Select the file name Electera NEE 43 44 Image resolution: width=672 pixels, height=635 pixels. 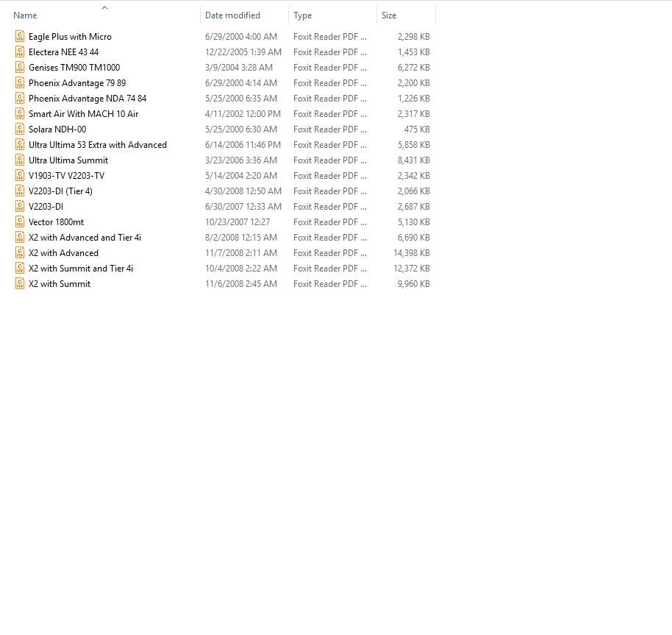coord(64,52)
